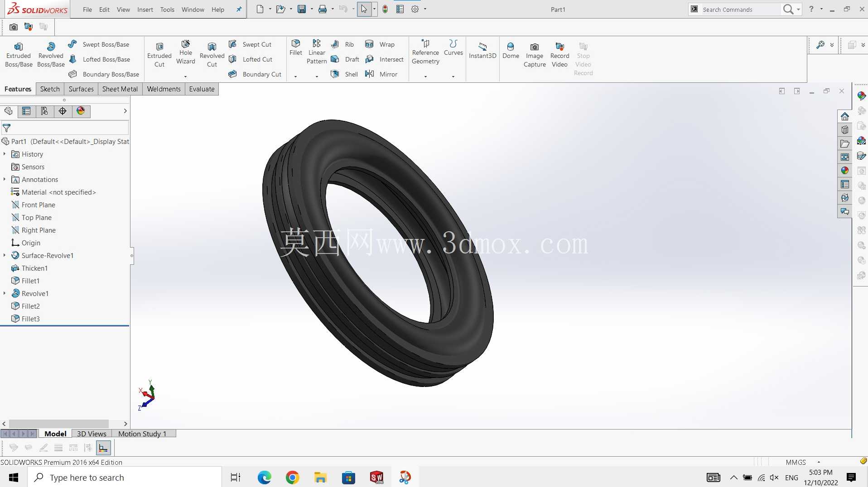Image resolution: width=868 pixels, height=487 pixels.
Task: Select the Revolved Boss/Base tool
Action: (x=51, y=55)
